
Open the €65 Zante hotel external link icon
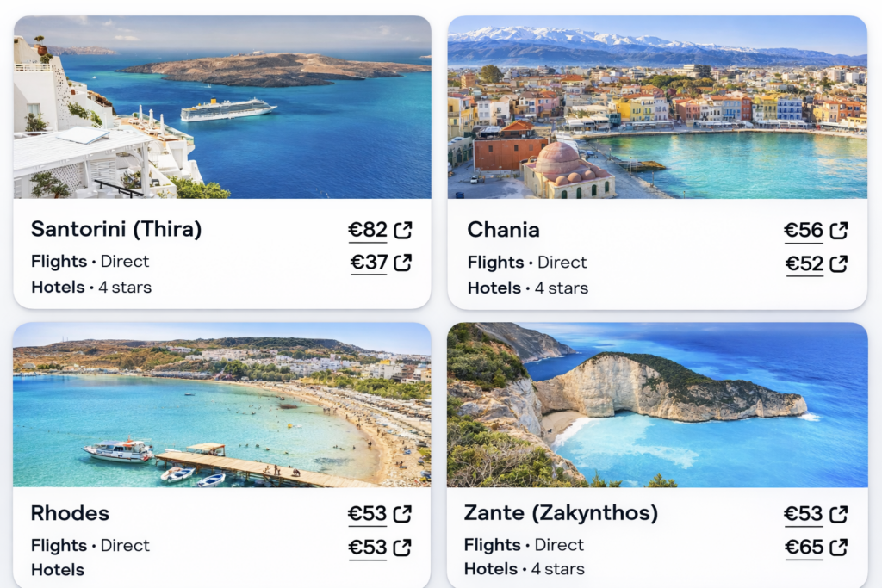837,548
